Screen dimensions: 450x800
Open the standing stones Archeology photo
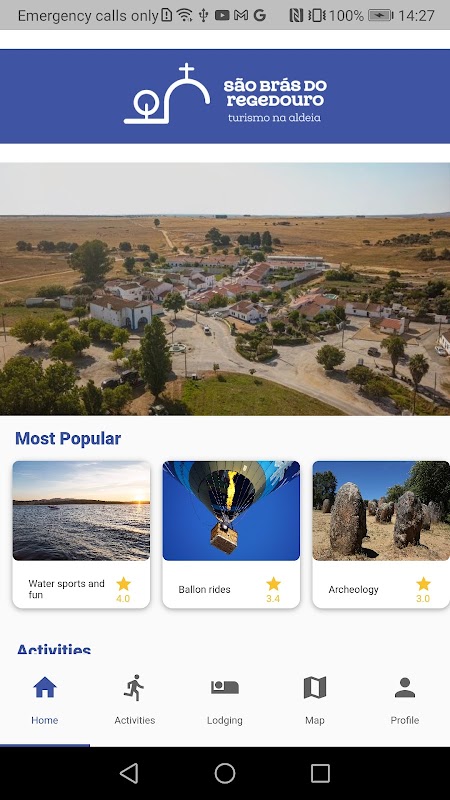point(381,511)
